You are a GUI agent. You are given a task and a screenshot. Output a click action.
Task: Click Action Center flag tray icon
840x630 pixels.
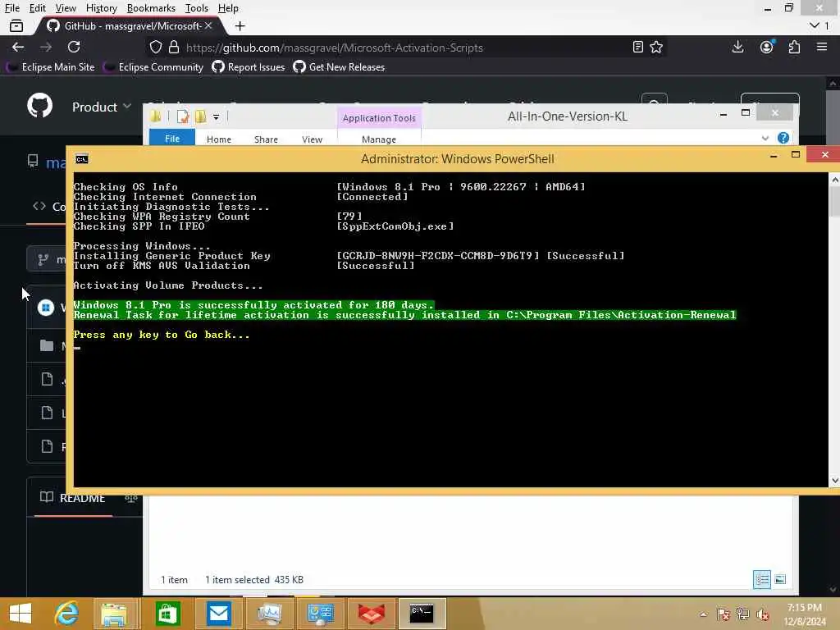[724, 614]
